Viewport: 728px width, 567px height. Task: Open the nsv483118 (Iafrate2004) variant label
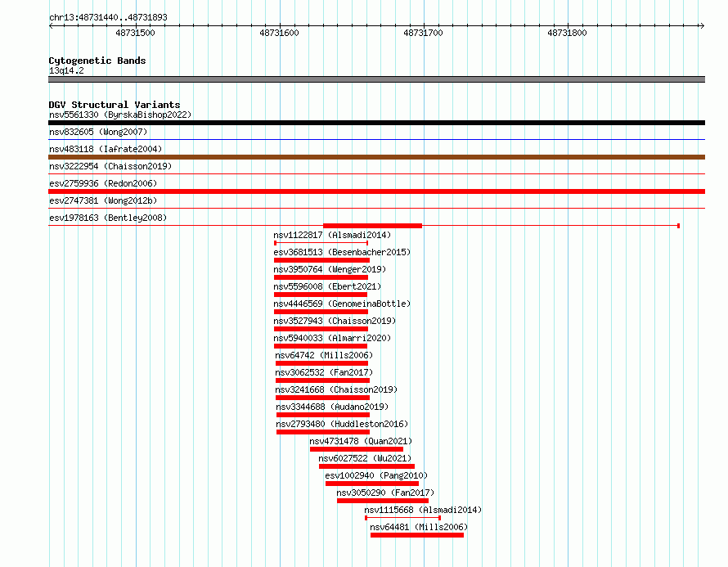coord(106,149)
